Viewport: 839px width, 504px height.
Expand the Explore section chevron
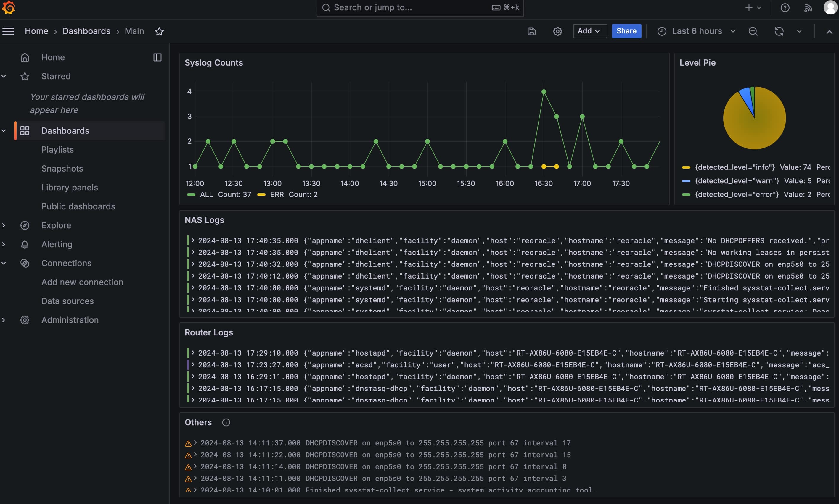pyautogui.click(x=4, y=225)
